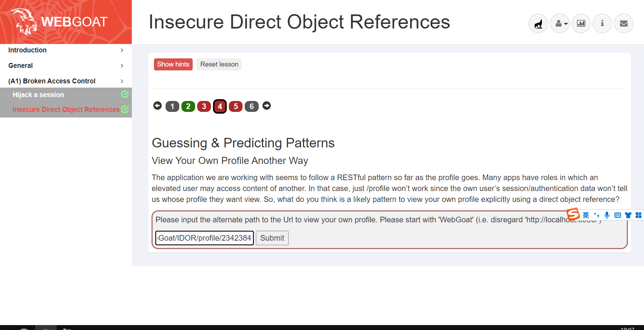The height and width of the screenshot is (330, 644).
Task: Open the report card chart icon
Action: [581, 24]
